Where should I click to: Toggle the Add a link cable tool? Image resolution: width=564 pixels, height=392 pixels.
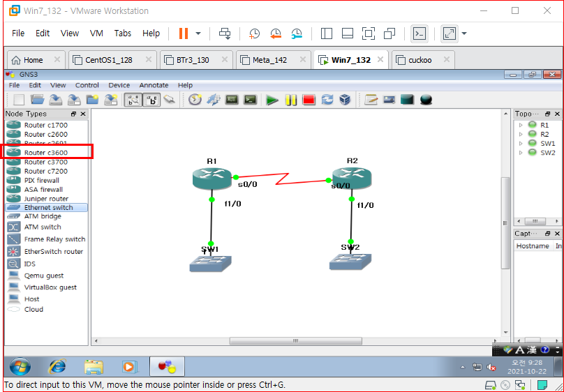(x=169, y=99)
